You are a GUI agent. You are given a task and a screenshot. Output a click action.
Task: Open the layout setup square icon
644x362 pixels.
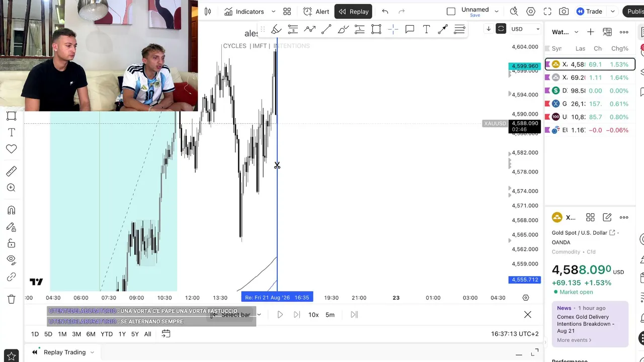point(451,12)
